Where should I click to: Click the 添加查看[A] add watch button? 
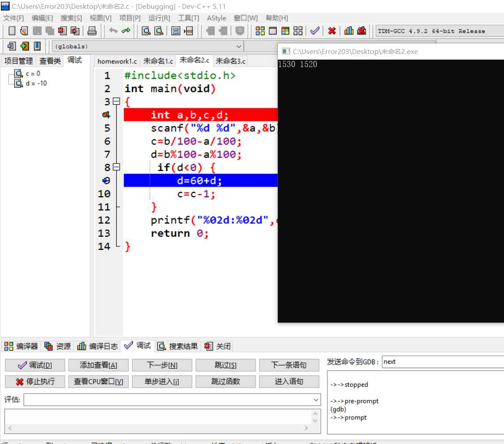[98, 365]
